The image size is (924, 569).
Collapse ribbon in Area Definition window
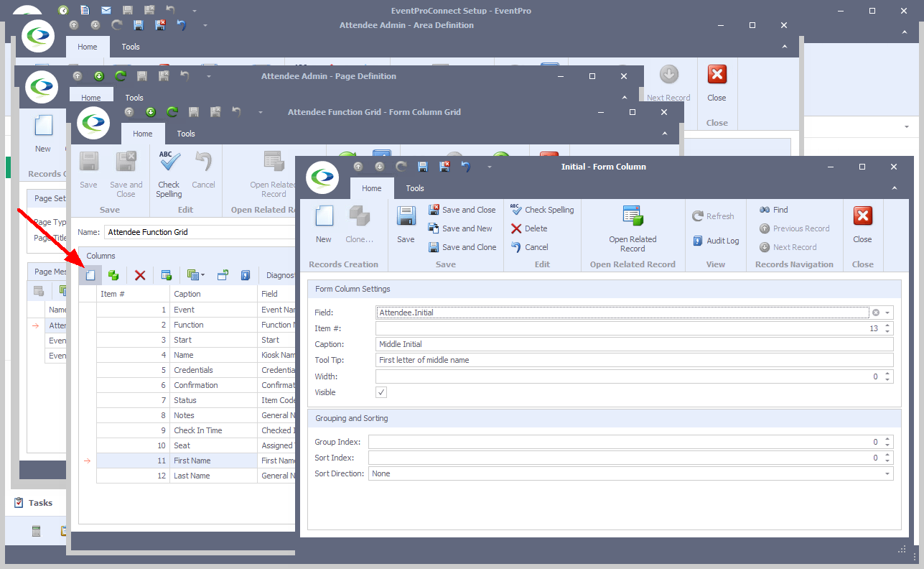click(785, 47)
